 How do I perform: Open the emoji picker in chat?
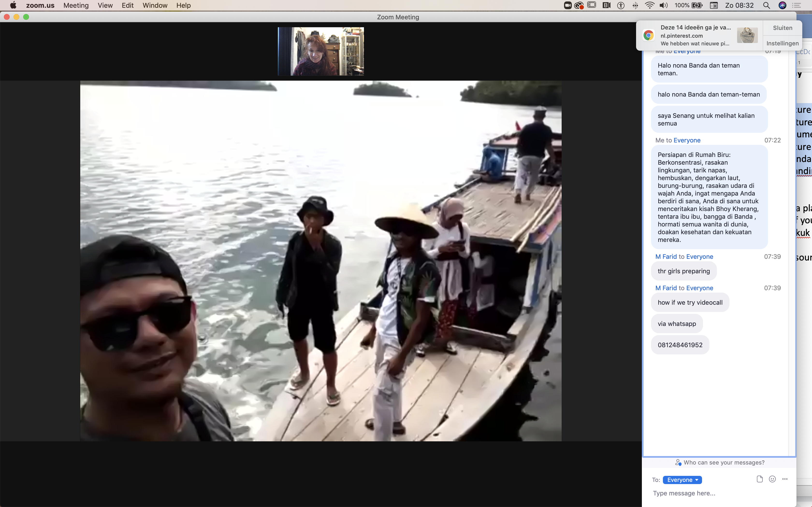click(x=772, y=479)
